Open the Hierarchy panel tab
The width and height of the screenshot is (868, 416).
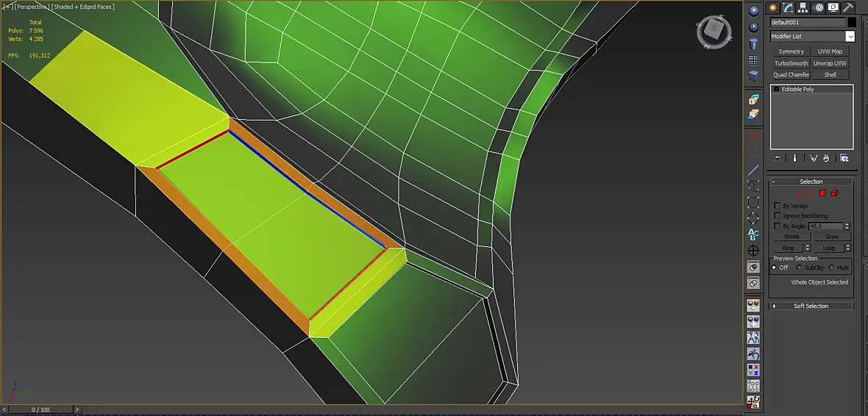[803, 8]
